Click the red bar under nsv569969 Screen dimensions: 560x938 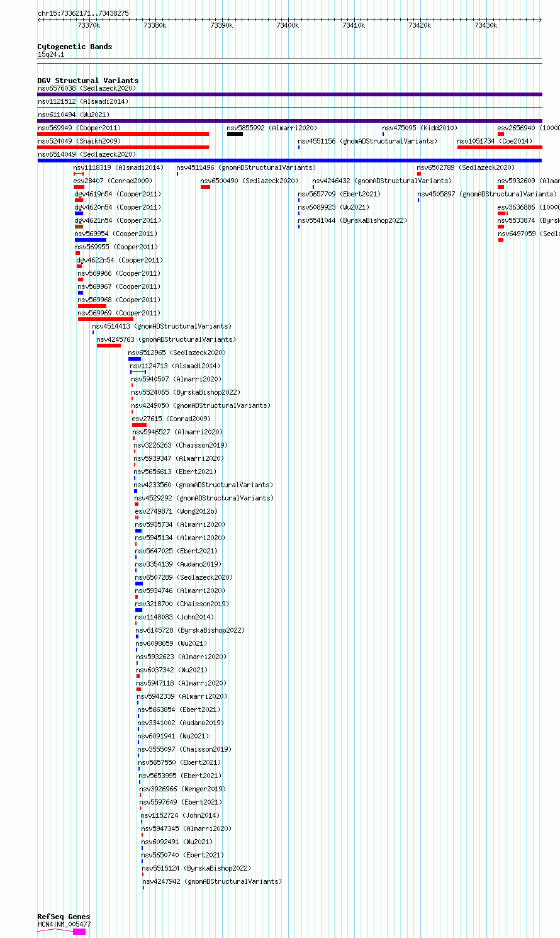(x=106, y=319)
